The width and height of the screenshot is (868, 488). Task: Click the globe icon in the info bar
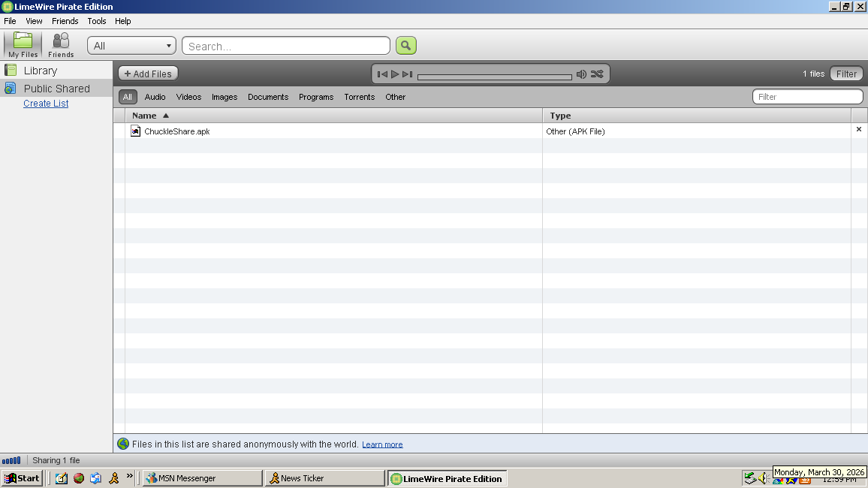(x=123, y=444)
